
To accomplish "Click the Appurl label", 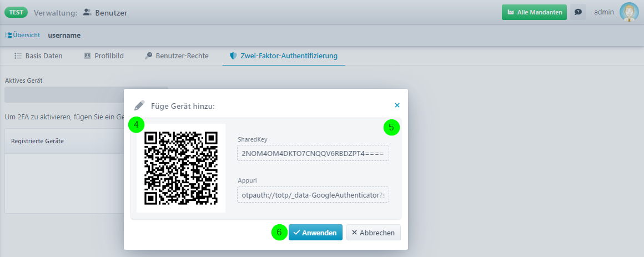I will click(x=247, y=180).
